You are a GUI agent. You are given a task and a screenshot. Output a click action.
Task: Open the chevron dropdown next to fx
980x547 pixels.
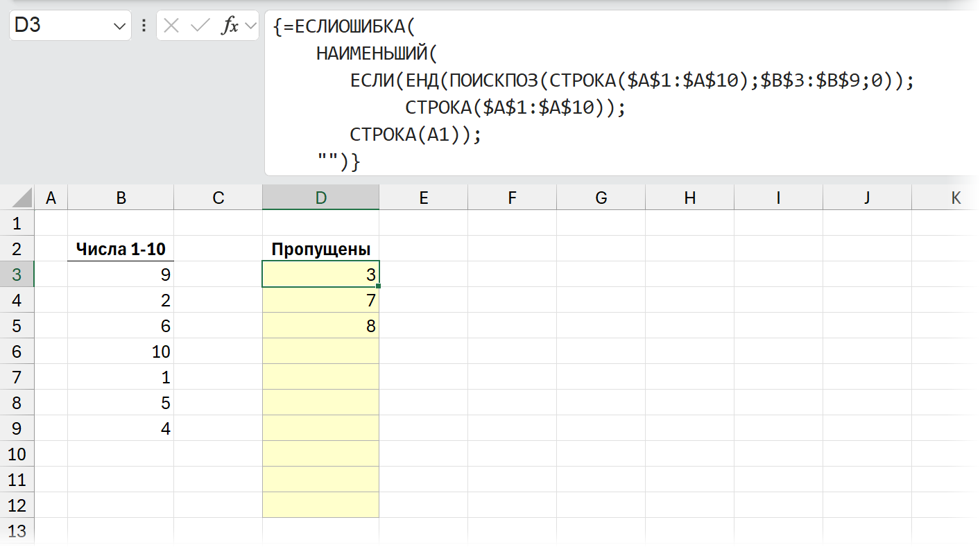tap(250, 26)
